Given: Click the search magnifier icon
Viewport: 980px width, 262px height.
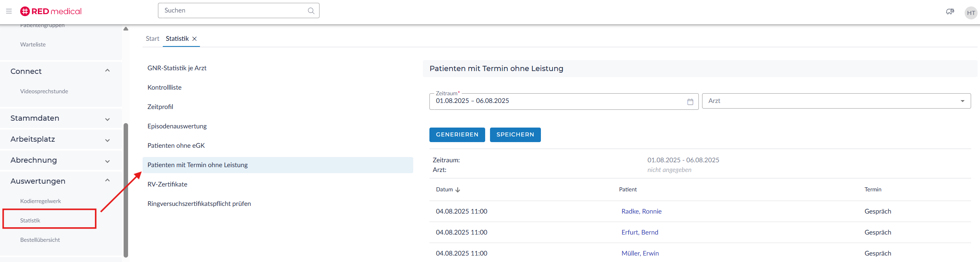Looking at the screenshot, I should tap(311, 11).
